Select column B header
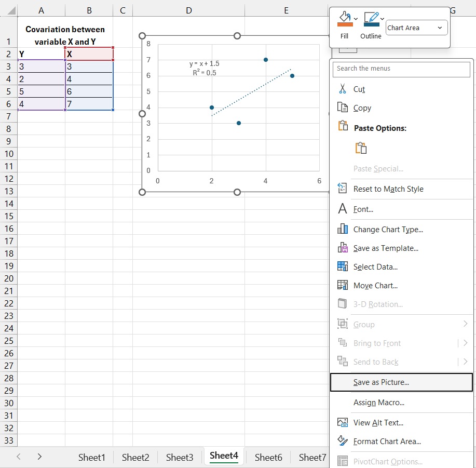This screenshot has width=476, height=468. [x=89, y=10]
